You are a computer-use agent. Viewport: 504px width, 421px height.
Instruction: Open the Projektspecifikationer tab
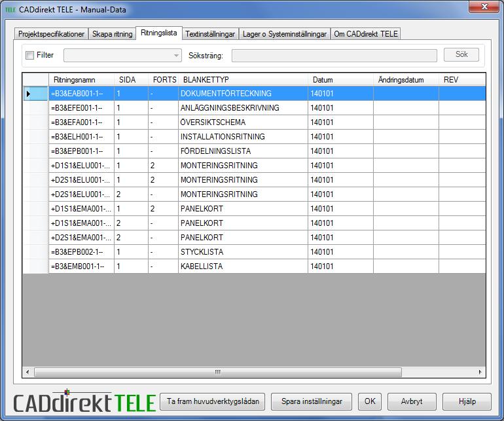tap(51, 34)
